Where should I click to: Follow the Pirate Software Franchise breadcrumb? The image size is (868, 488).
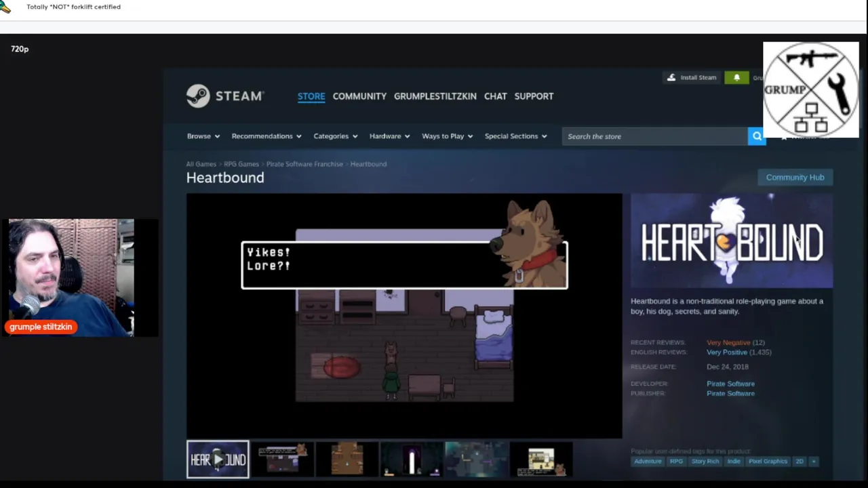pos(304,164)
